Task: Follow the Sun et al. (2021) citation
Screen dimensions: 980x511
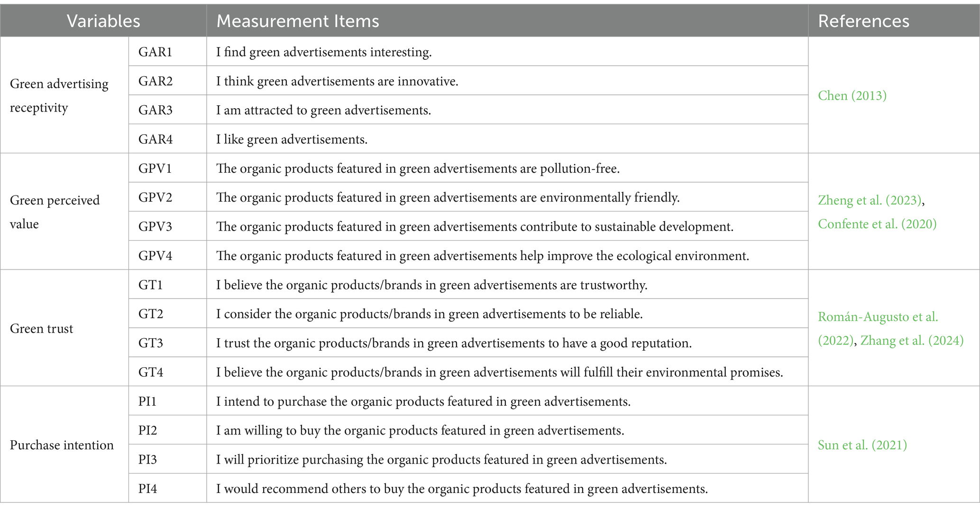Action: click(862, 445)
